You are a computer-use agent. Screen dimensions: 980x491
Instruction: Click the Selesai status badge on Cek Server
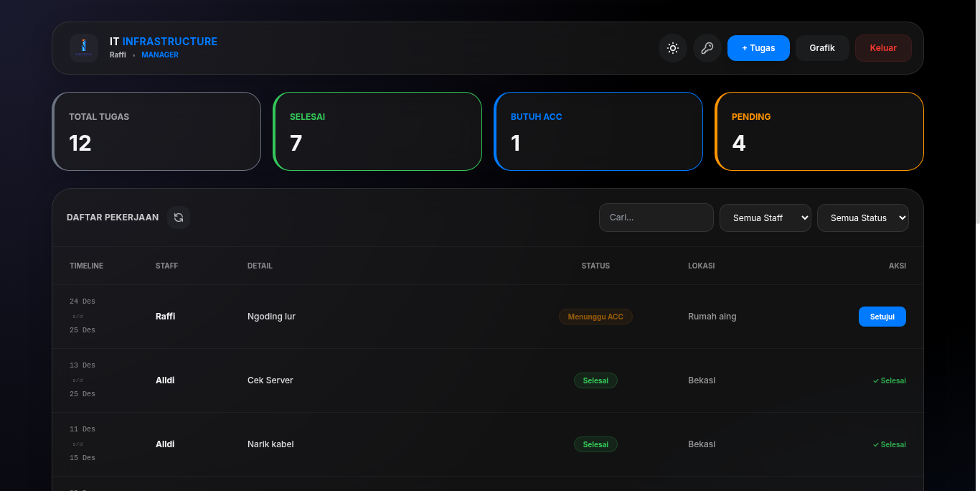(x=595, y=380)
